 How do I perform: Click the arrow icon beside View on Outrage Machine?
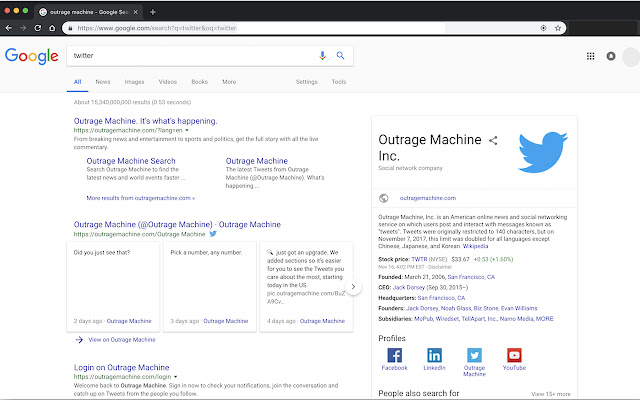79,340
